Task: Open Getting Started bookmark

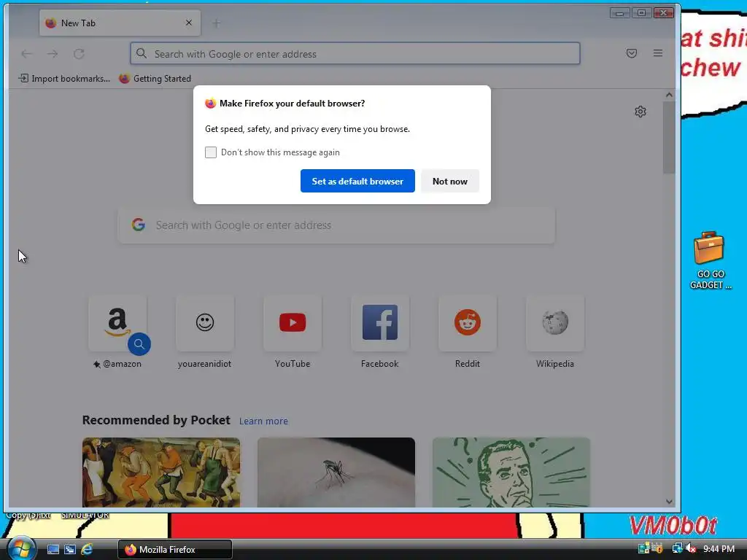Action: click(x=155, y=79)
